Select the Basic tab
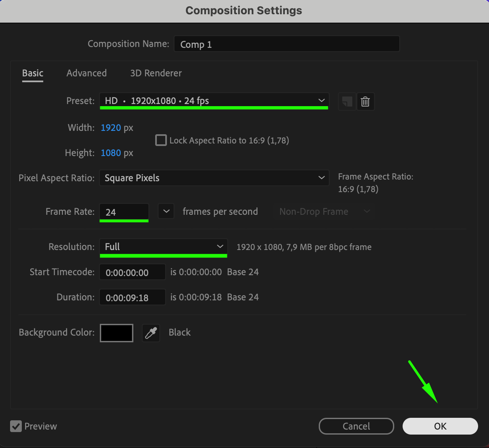 point(33,73)
